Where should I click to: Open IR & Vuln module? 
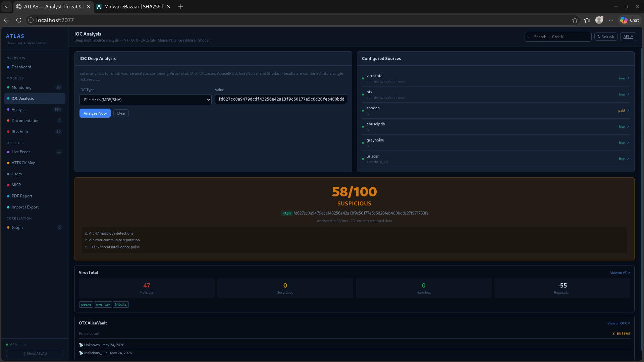point(35,132)
